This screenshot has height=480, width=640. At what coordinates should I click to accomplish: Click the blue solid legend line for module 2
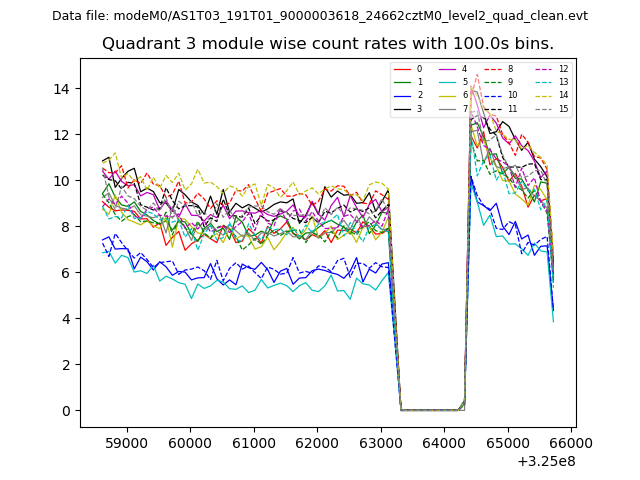point(402,95)
